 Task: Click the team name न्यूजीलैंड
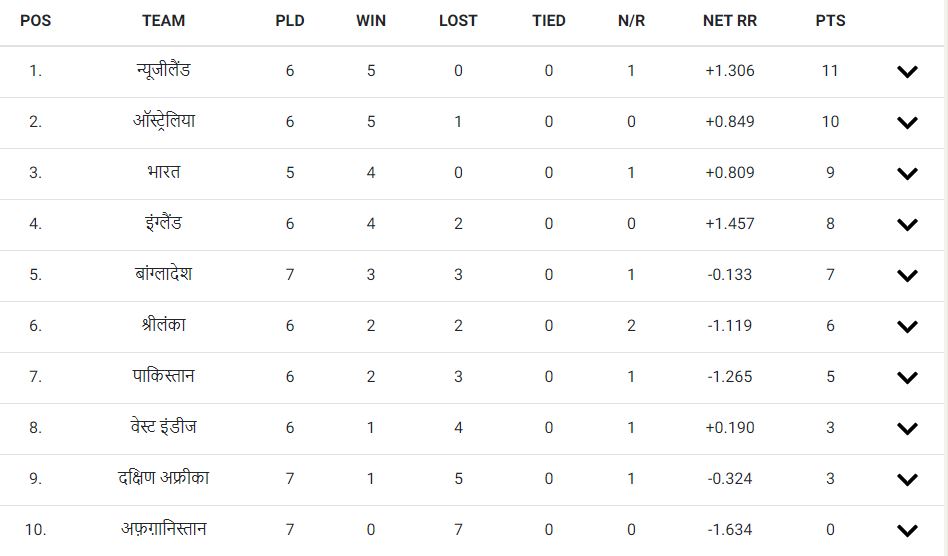coord(163,70)
